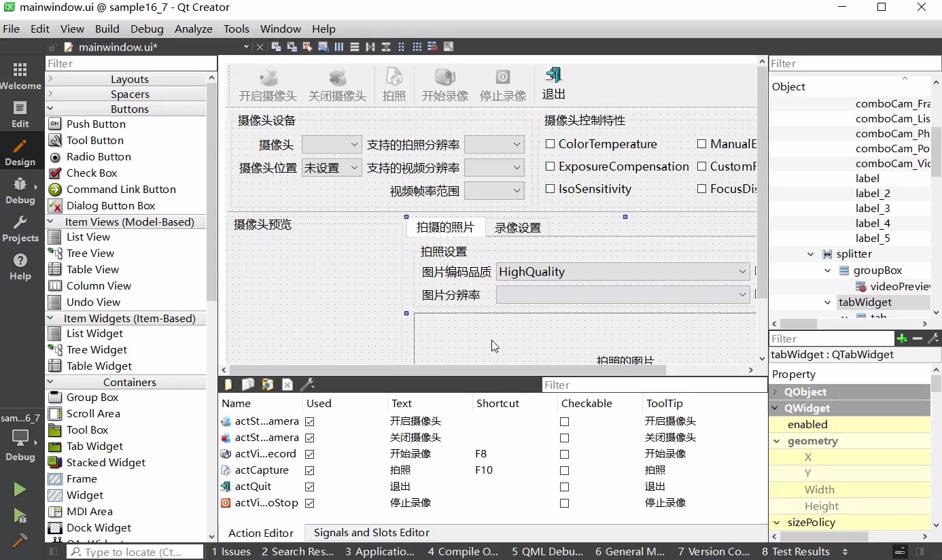Apply Lay Out in a Grid

pyautogui.click(x=417, y=47)
